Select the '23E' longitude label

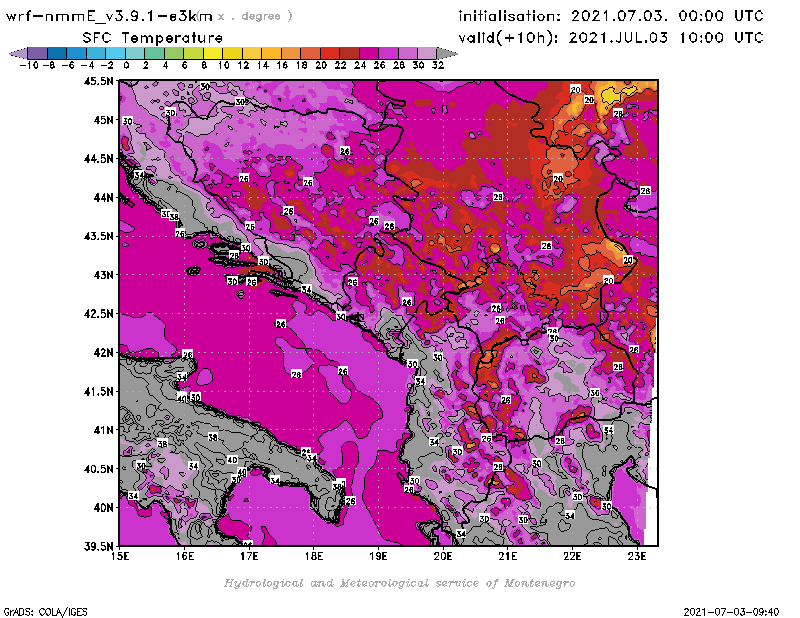pyautogui.click(x=637, y=556)
